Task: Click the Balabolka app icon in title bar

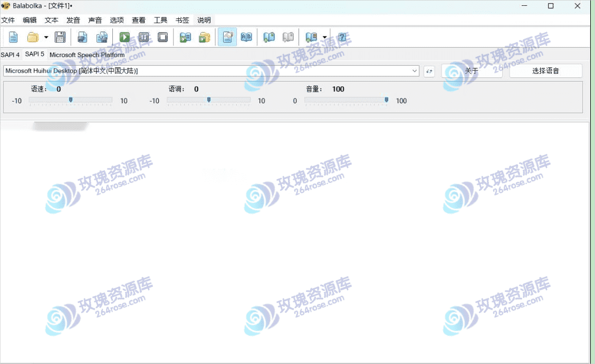Action: click(5, 6)
